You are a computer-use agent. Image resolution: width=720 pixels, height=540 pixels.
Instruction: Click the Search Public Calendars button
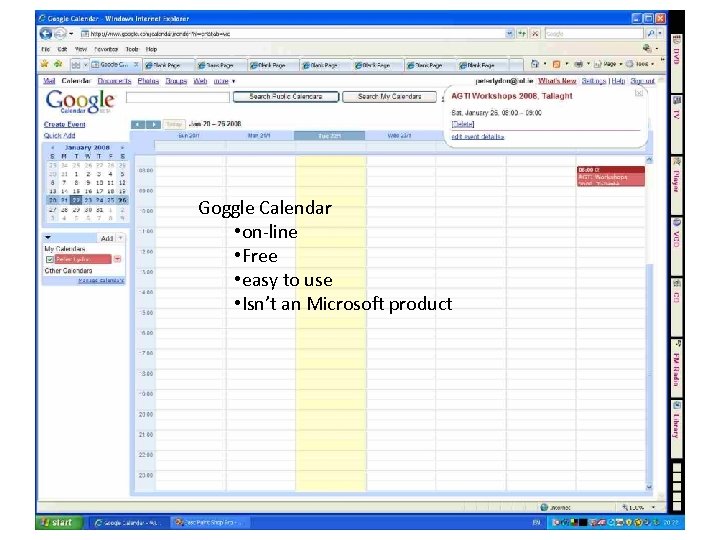286,97
